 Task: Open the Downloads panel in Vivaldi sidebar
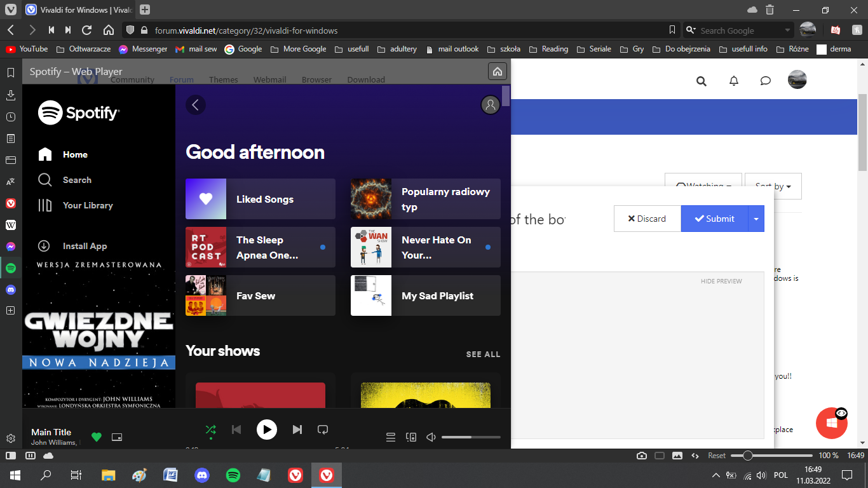click(11, 95)
